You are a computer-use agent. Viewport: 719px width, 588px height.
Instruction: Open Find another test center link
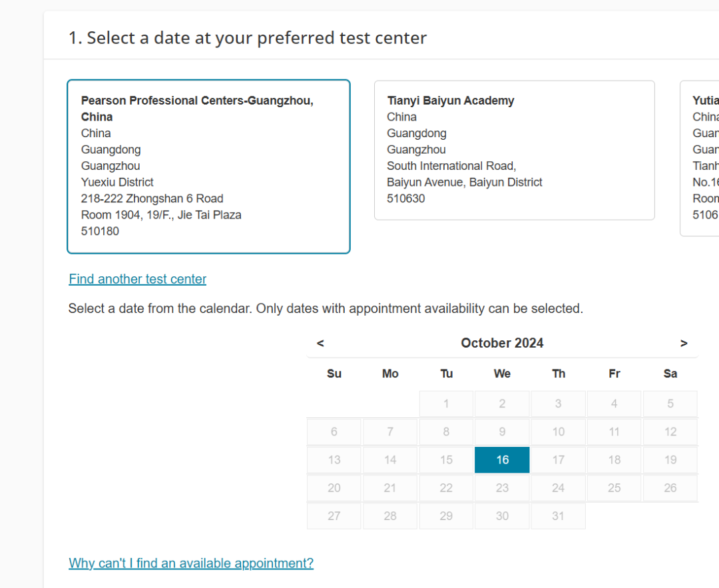pos(138,279)
